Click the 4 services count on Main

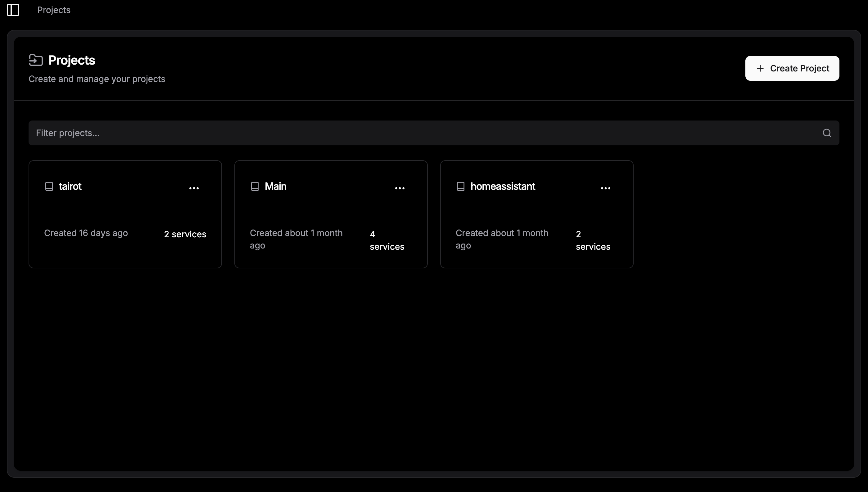coord(387,240)
